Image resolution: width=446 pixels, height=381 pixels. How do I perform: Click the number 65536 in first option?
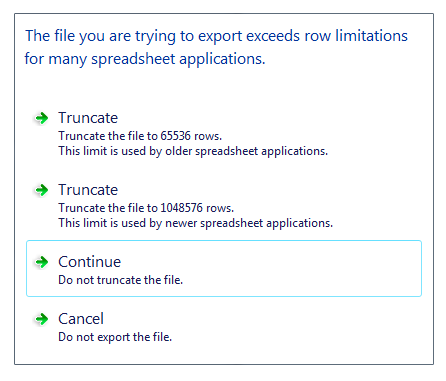tap(176, 136)
